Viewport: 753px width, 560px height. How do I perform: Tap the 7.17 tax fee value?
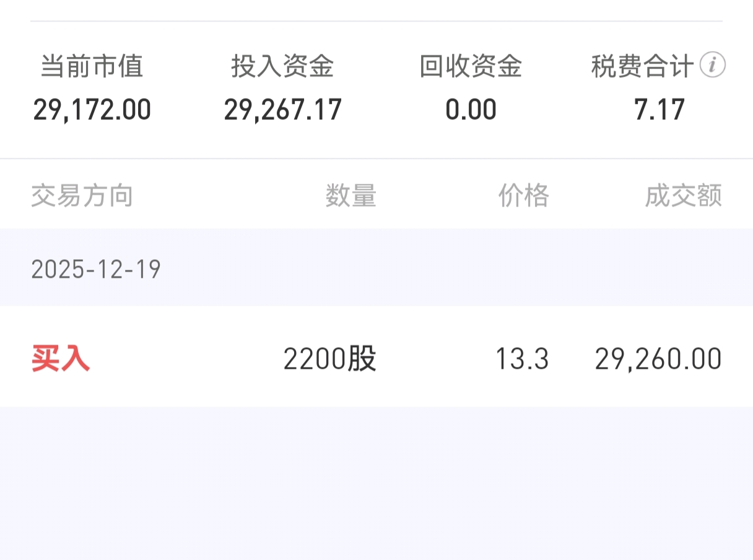click(x=659, y=110)
